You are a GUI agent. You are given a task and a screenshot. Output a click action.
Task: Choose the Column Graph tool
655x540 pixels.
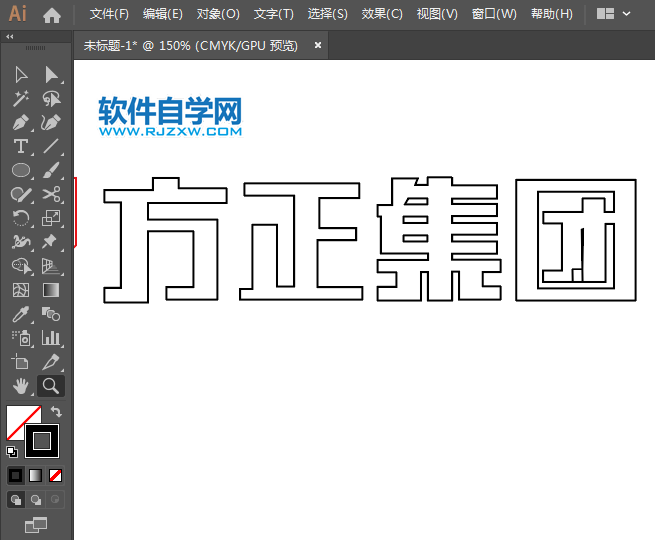51,338
